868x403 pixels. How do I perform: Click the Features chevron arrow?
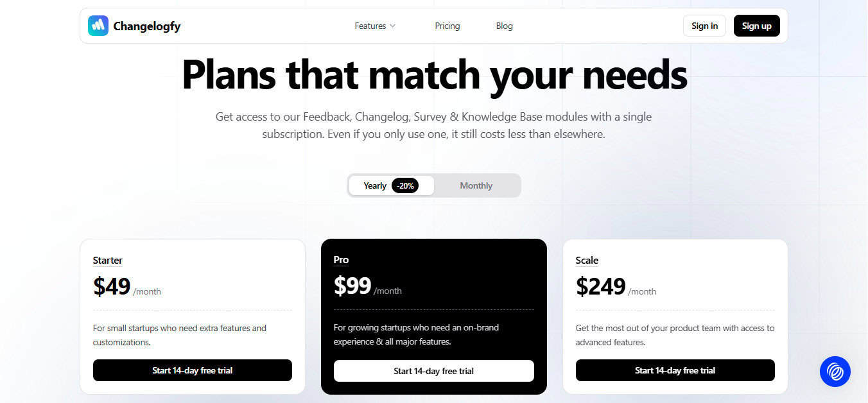(x=392, y=26)
